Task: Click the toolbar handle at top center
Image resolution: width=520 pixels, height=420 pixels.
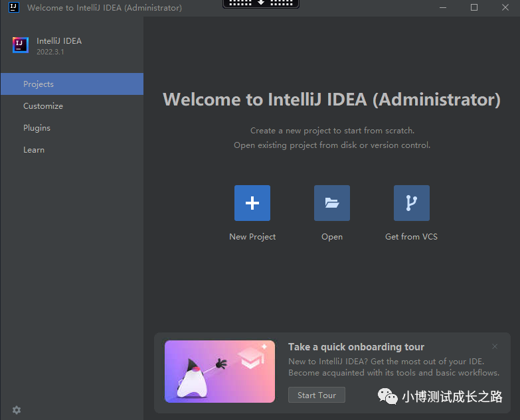Action: 261,3
